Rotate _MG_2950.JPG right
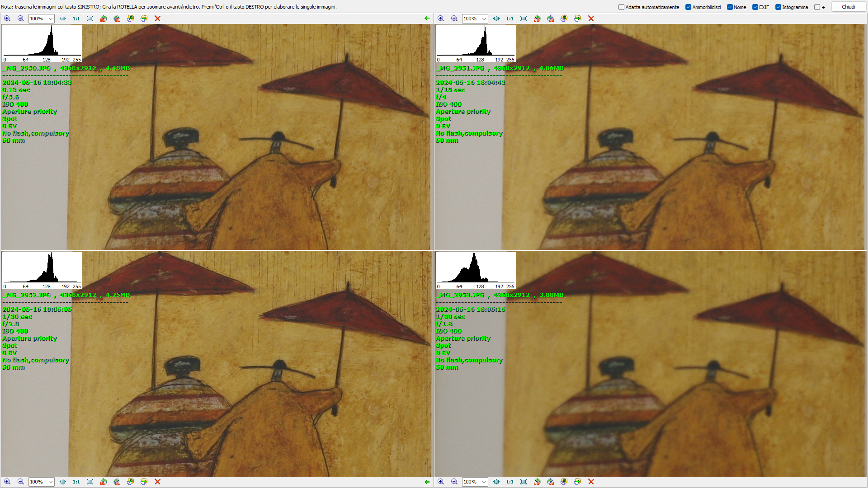 pyautogui.click(x=117, y=19)
